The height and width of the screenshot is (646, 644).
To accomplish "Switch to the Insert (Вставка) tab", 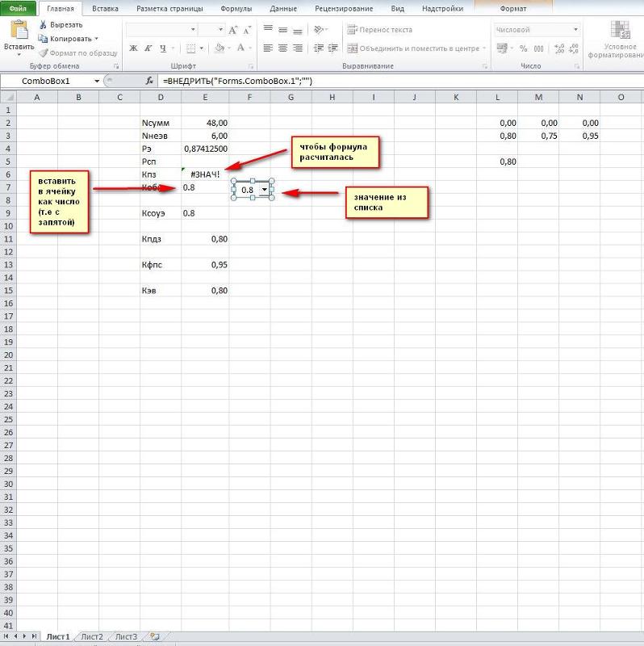I will [x=105, y=8].
